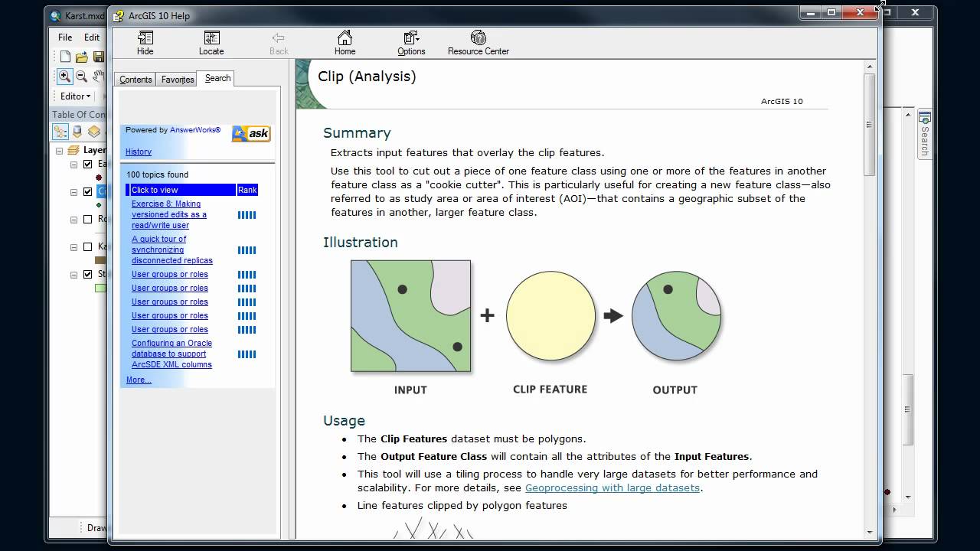The width and height of the screenshot is (980, 551).
Task: Uncheck the St layer checkbox
Action: point(86,274)
